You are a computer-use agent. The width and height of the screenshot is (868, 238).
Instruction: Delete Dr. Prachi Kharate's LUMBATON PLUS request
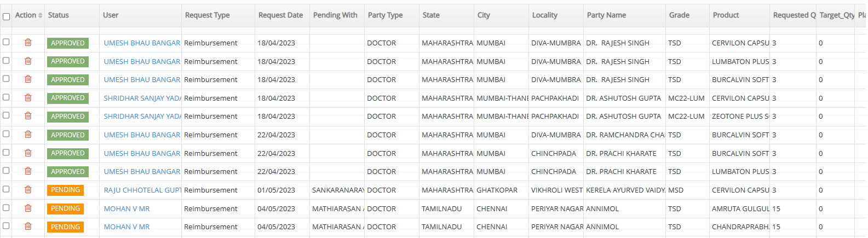coord(28,171)
